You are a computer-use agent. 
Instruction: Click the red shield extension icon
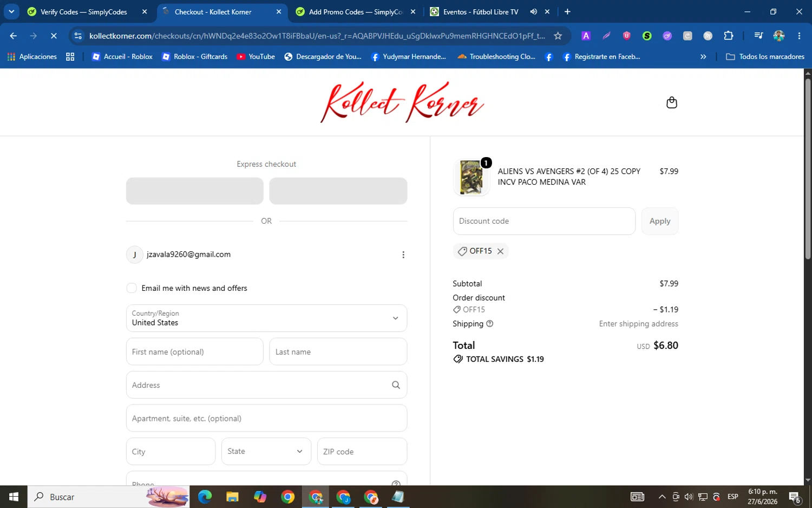[626, 36]
